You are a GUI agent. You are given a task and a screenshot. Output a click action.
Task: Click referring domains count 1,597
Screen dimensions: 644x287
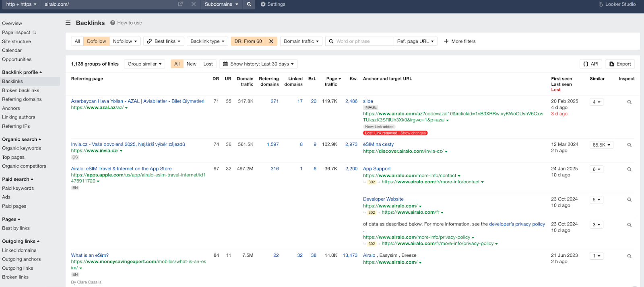pos(273,144)
